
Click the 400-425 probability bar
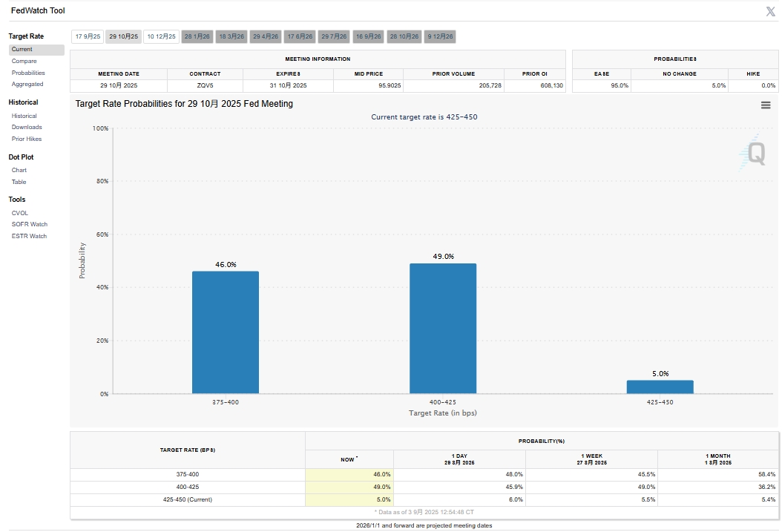[x=443, y=329]
